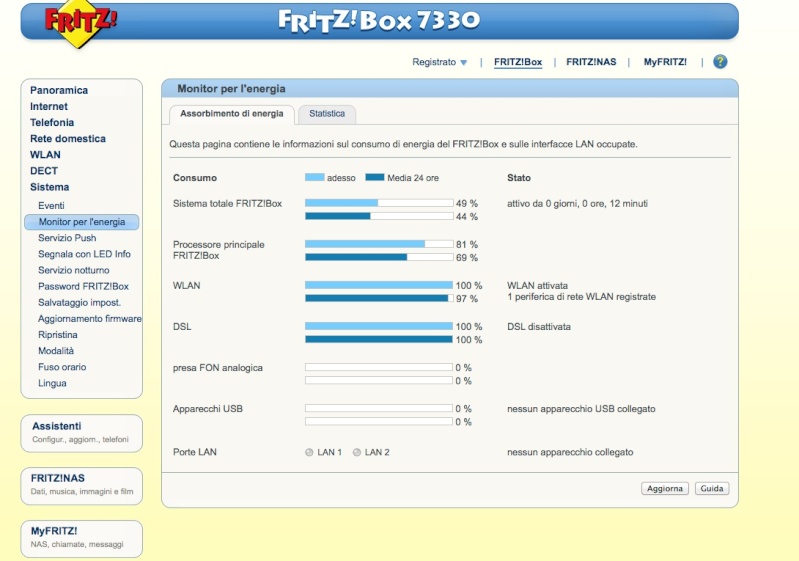This screenshot has width=799, height=561.
Task: Open the MyFRITZ! sidebar panel
Action: click(x=82, y=539)
